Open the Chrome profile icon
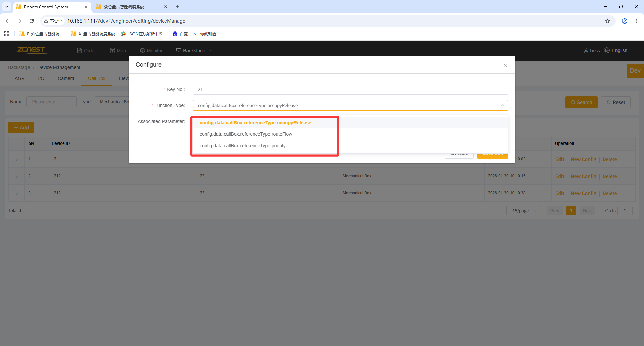The image size is (644, 346). click(x=624, y=21)
